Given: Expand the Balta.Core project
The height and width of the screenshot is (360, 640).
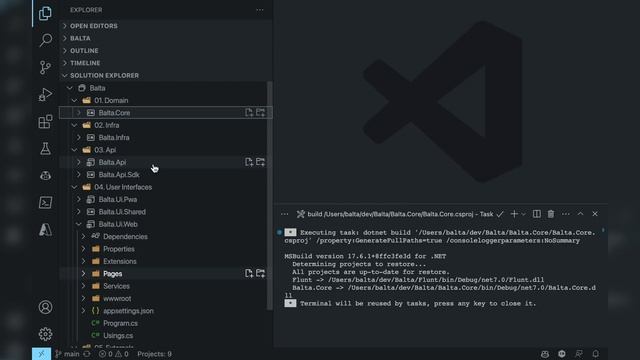Looking at the screenshot, I should 79,113.
